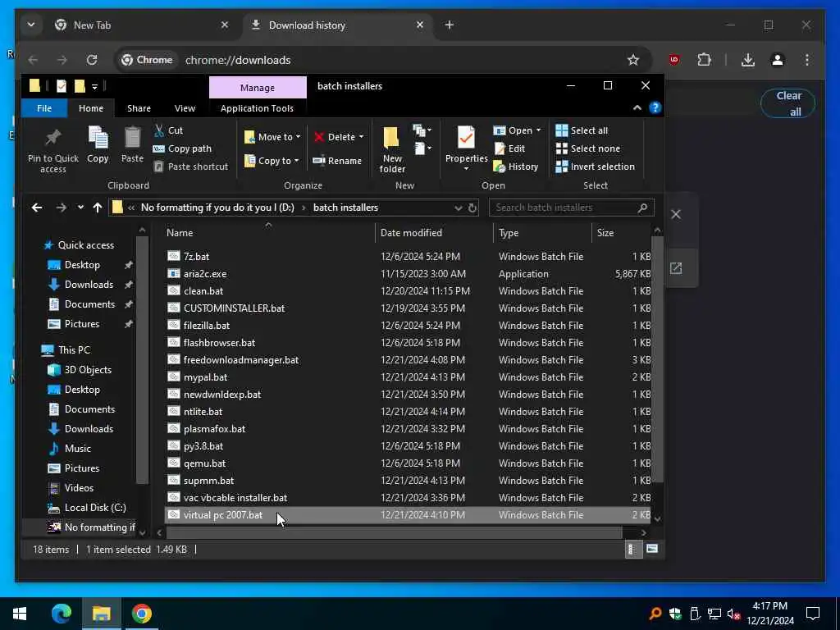Click Cut in the Clipboard group
This screenshot has height=630, width=840.
[x=169, y=130]
